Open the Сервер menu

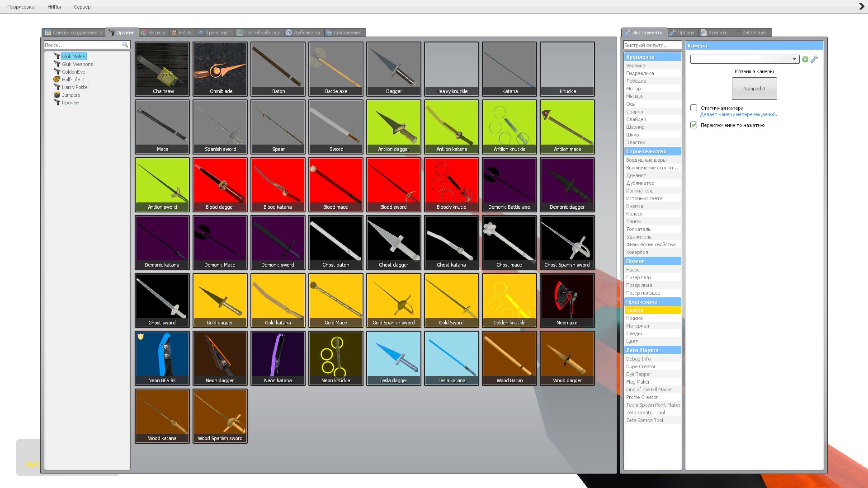point(82,7)
